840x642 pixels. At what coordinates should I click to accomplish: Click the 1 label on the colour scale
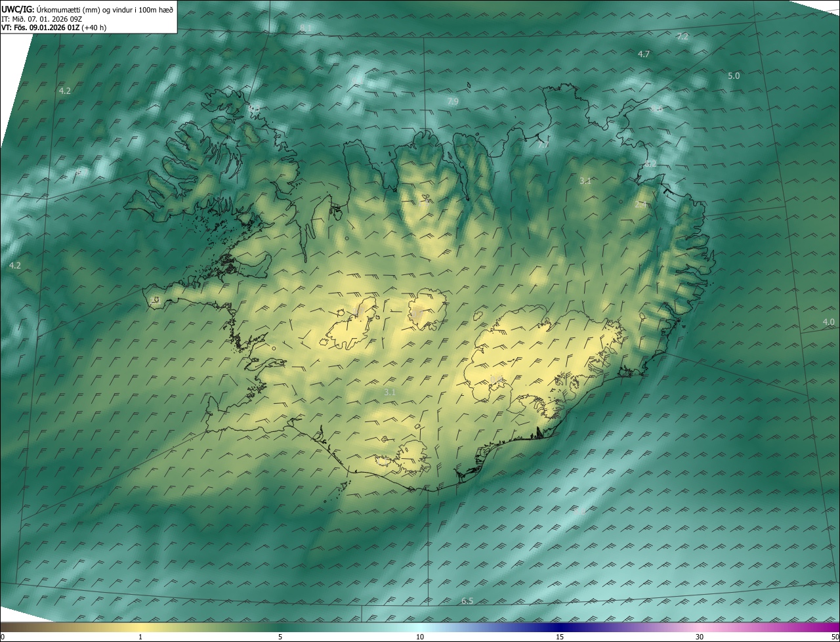(140, 637)
